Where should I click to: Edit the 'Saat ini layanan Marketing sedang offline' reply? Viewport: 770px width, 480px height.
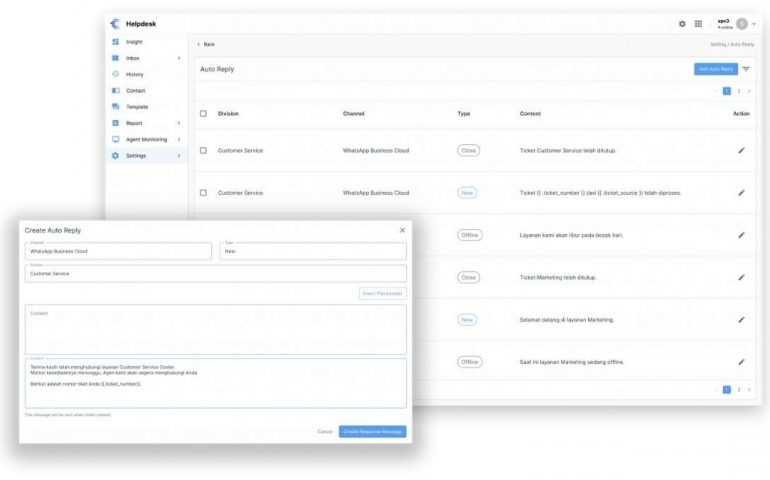(x=741, y=362)
